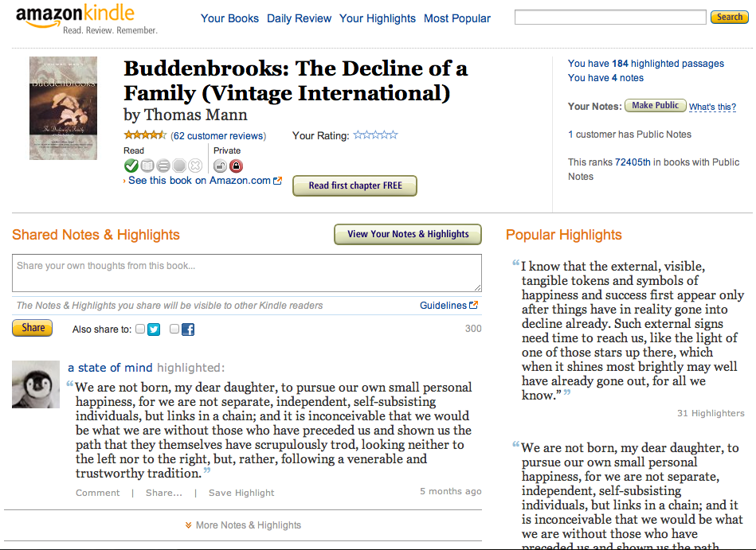
Task: Click the 'Share your own thoughts' text box
Action: (x=247, y=273)
